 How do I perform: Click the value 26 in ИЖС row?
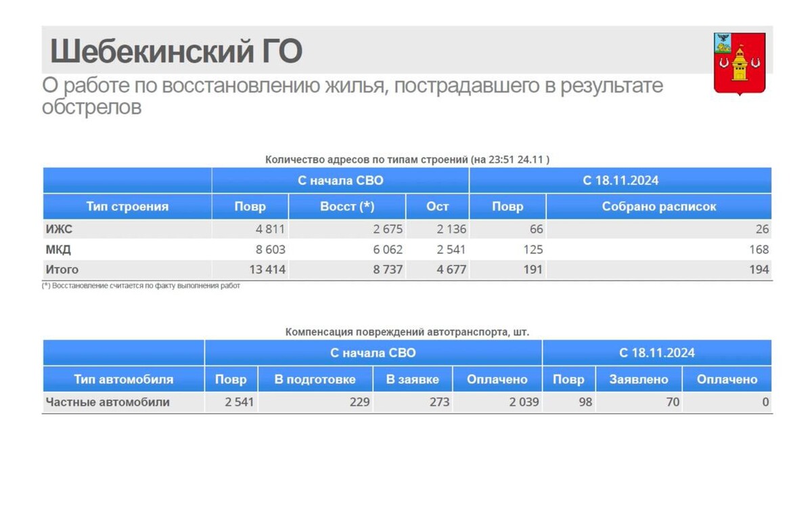click(762, 230)
